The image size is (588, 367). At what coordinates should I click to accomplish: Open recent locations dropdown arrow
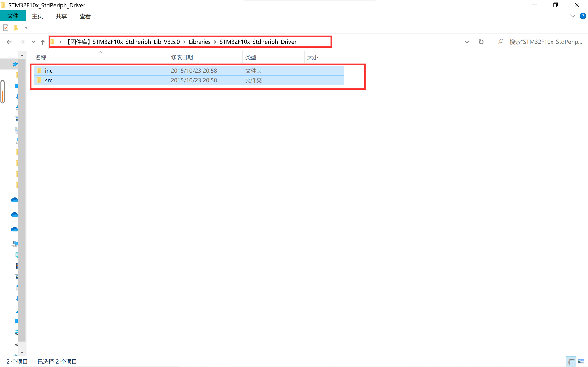[x=33, y=42]
